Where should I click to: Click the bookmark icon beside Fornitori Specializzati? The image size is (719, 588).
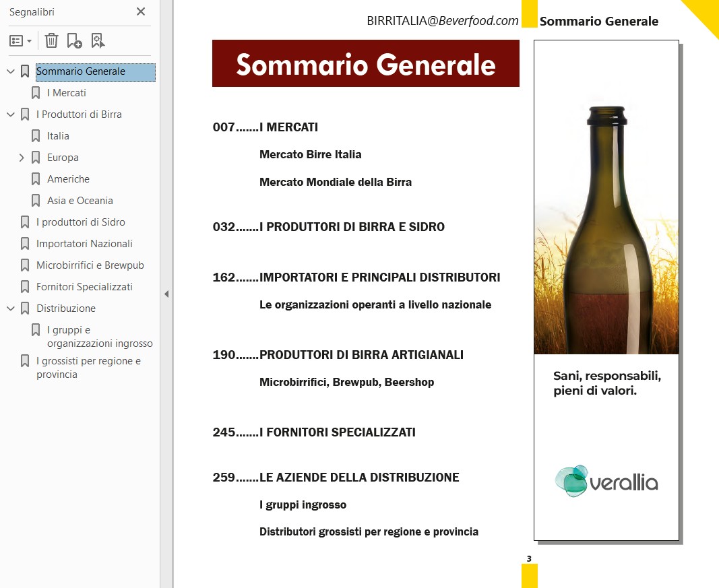(x=25, y=287)
